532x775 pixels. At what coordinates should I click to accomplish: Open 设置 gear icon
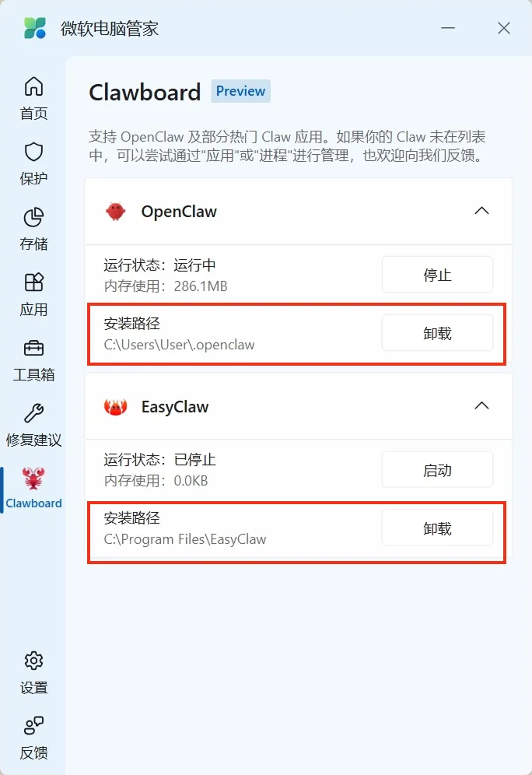click(33, 661)
